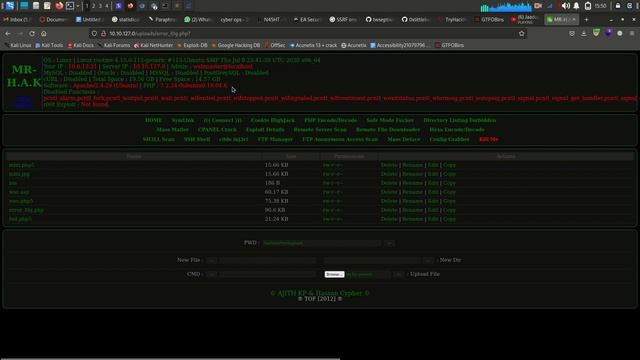Expand the arrow beside the terminal launcher

point(78,6)
